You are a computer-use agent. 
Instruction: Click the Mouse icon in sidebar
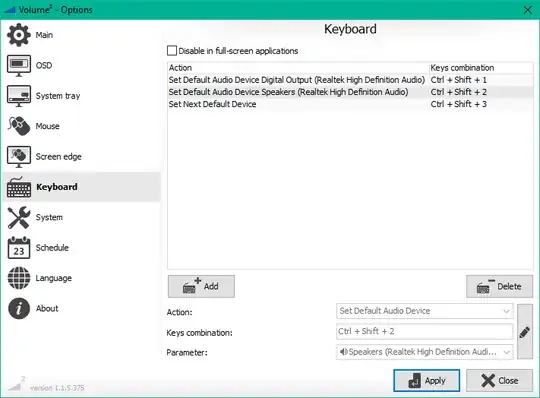coord(19,126)
